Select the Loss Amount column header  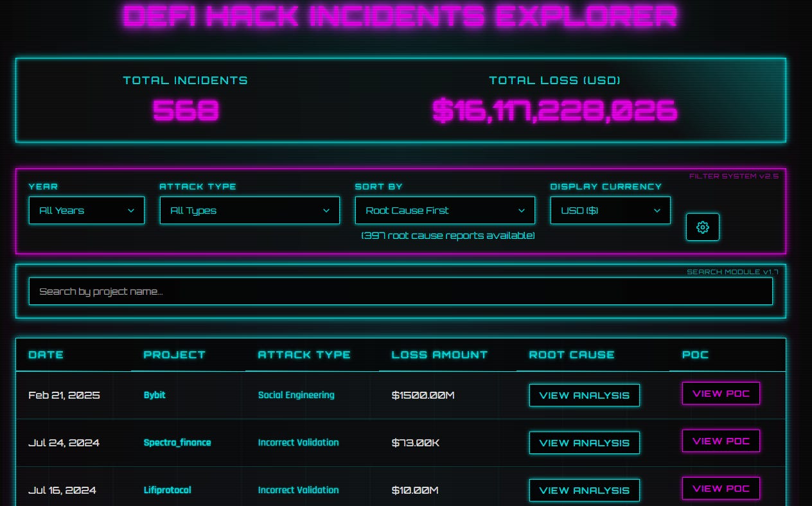(439, 354)
